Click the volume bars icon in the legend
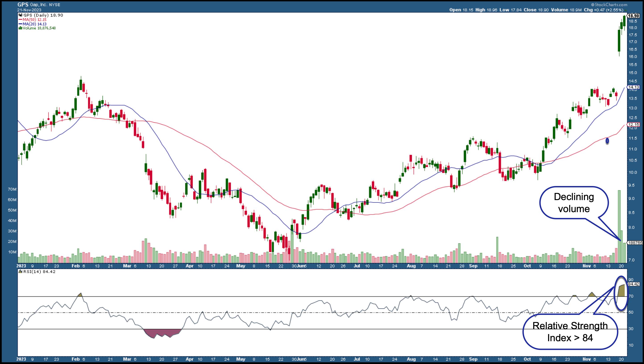 pos(21,28)
